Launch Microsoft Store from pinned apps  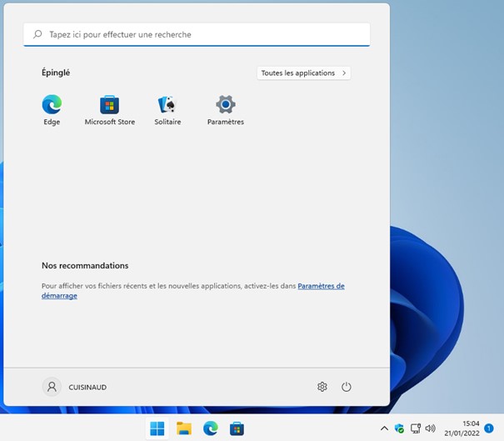click(x=109, y=105)
